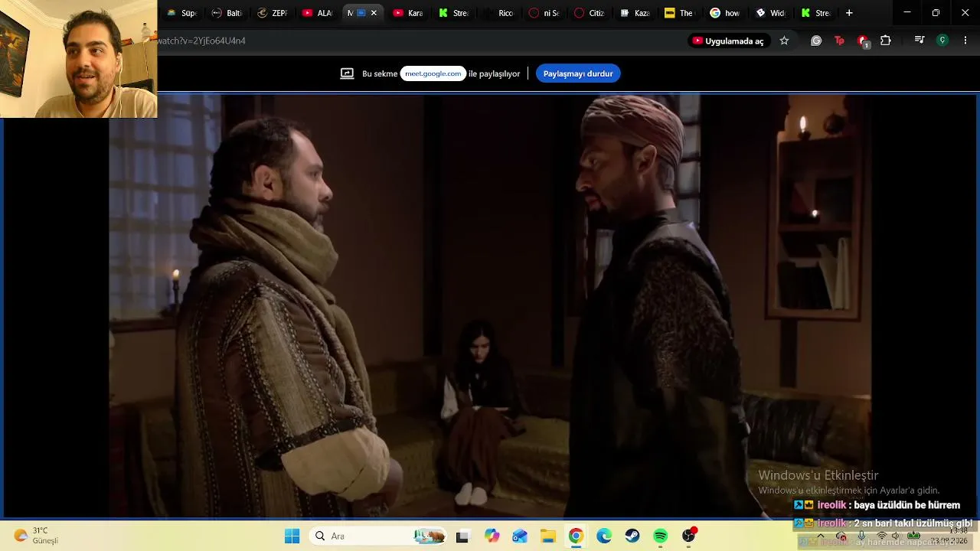Close the active screen-sharing tab

coord(374,13)
